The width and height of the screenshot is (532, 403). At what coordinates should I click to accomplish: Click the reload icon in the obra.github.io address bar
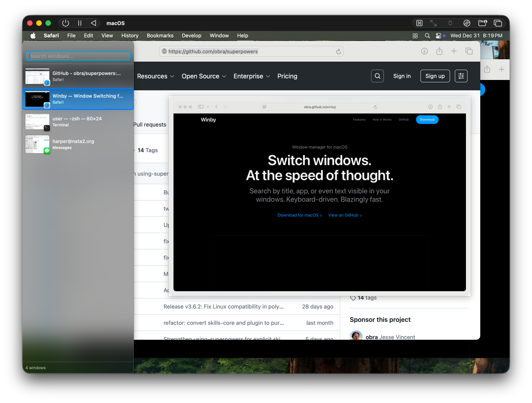pyautogui.click(x=375, y=107)
